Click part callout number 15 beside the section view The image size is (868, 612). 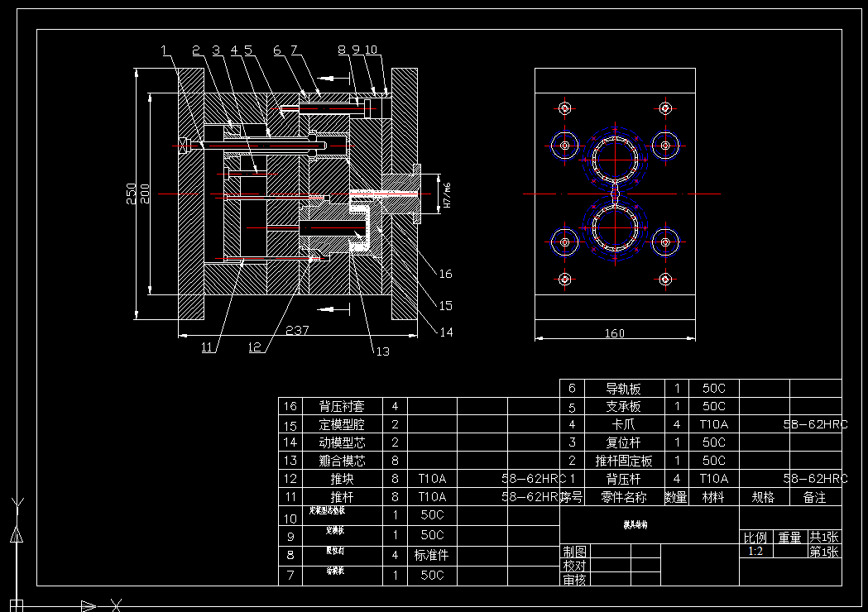pos(446,305)
